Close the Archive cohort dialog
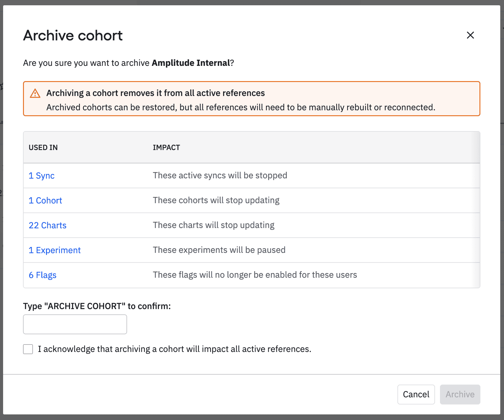The image size is (504, 420). pos(470,35)
